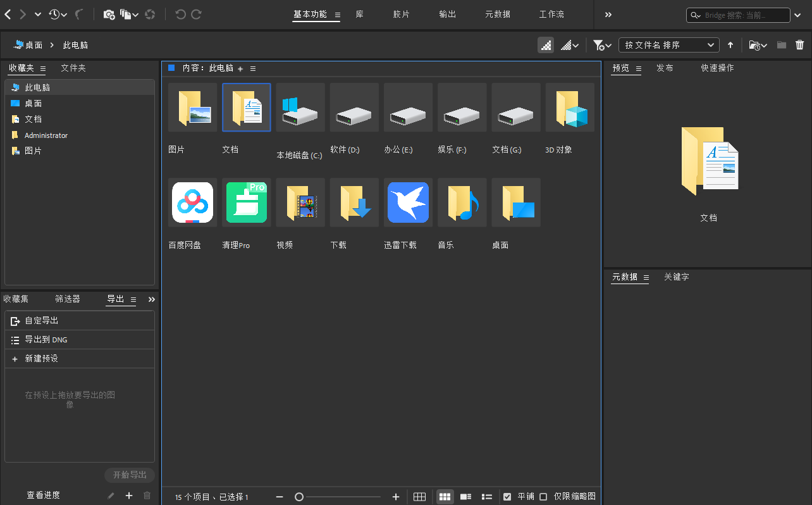This screenshot has height=505, width=812.
Task: Click the plus icon to add preset
Action: point(129,496)
